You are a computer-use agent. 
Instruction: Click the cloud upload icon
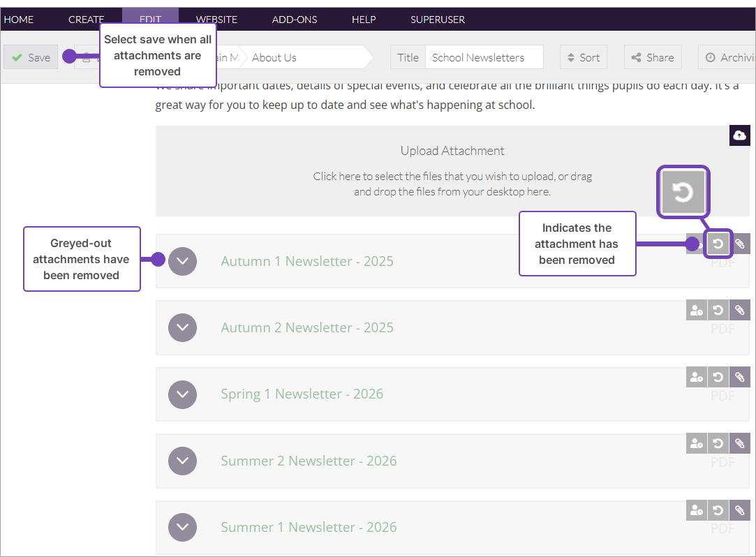tap(739, 135)
